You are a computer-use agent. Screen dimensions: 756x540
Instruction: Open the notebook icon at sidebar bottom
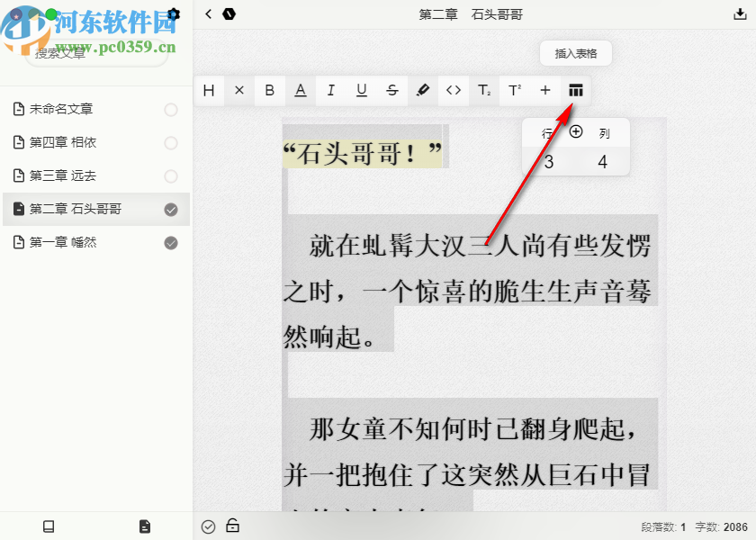(x=49, y=526)
